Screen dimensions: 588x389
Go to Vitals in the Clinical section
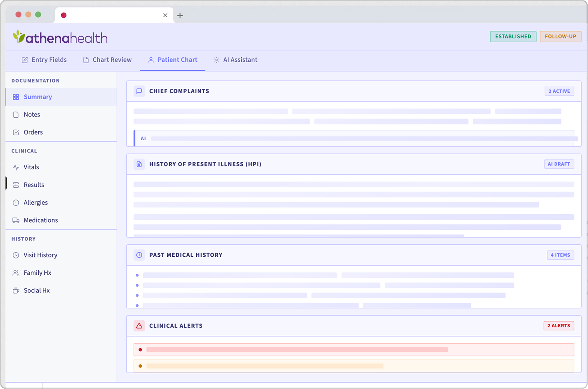coord(61,167)
